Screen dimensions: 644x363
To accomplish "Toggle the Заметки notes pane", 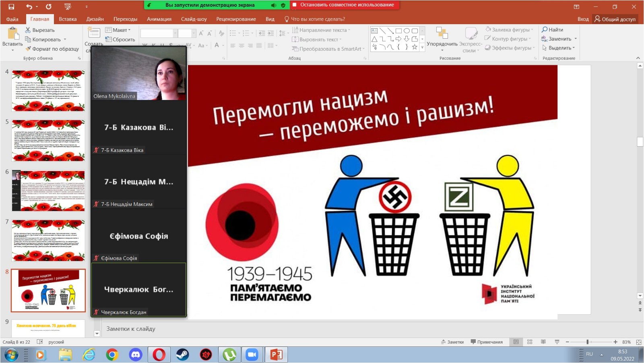I will 452,342.
